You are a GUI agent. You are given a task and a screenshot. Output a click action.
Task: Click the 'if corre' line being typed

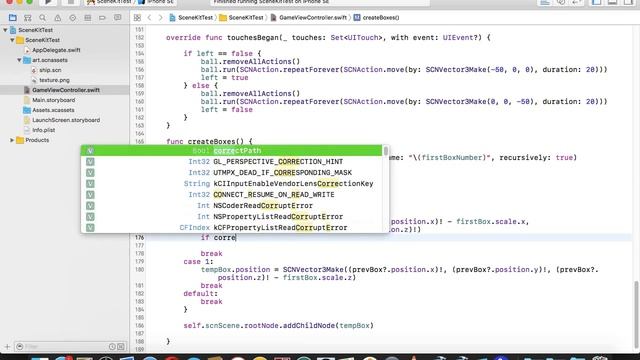(x=218, y=238)
